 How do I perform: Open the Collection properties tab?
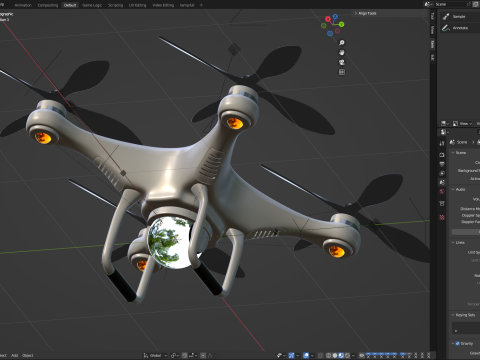(442, 203)
